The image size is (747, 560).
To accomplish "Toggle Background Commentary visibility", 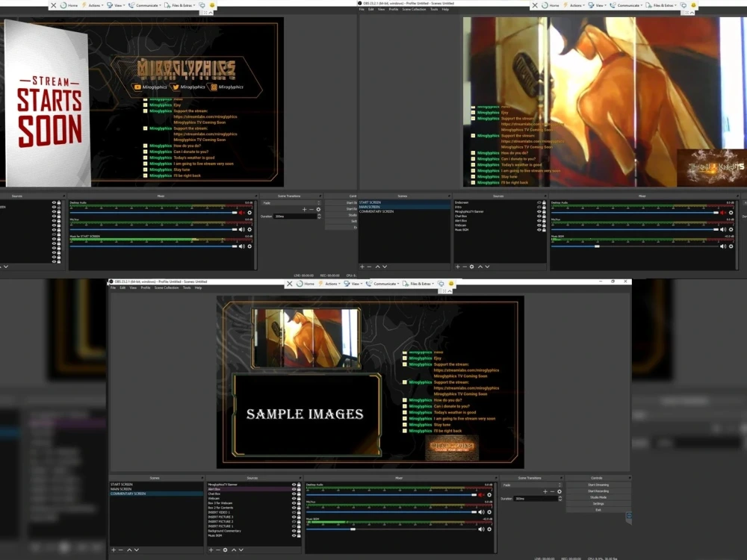I will click(294, 531).
